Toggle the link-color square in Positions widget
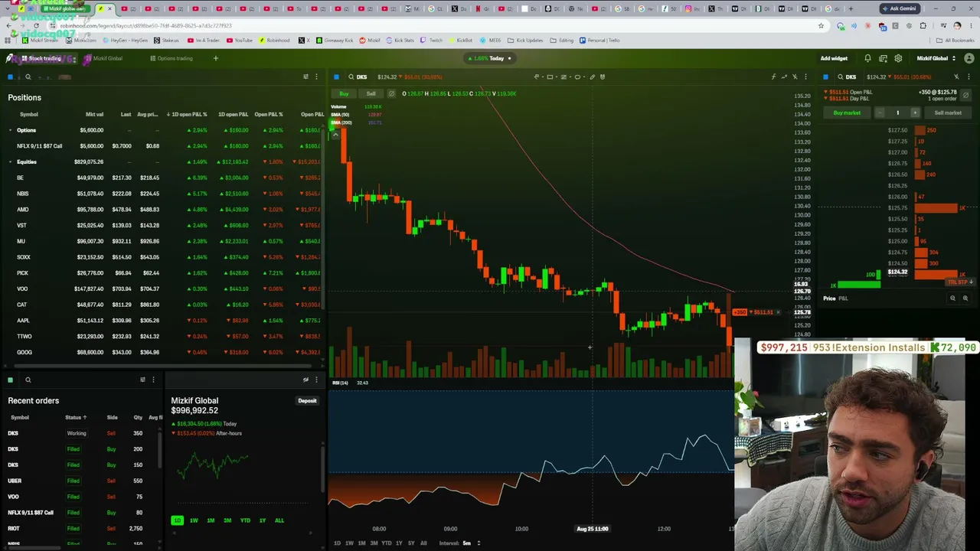This screenshot has width=980, height=551. (x=10, y=77)
